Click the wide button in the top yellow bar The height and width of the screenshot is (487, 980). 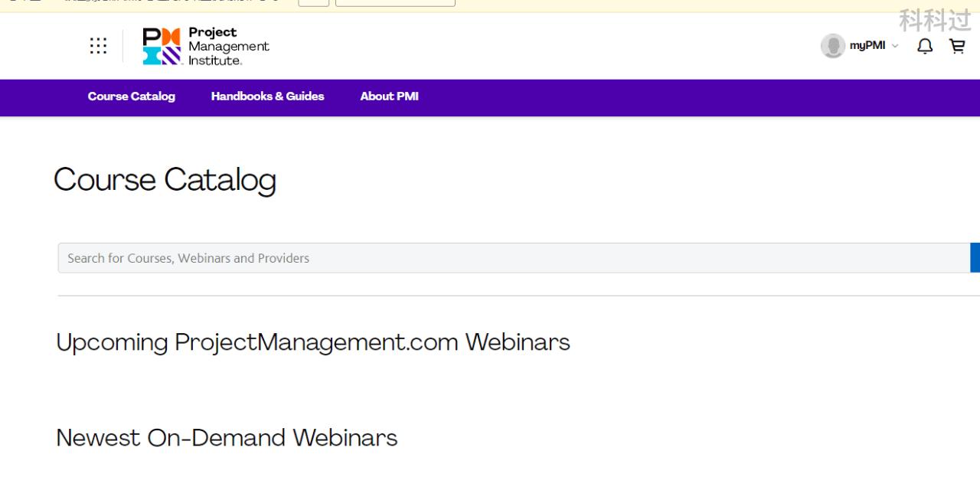click(x=395, y=2)
